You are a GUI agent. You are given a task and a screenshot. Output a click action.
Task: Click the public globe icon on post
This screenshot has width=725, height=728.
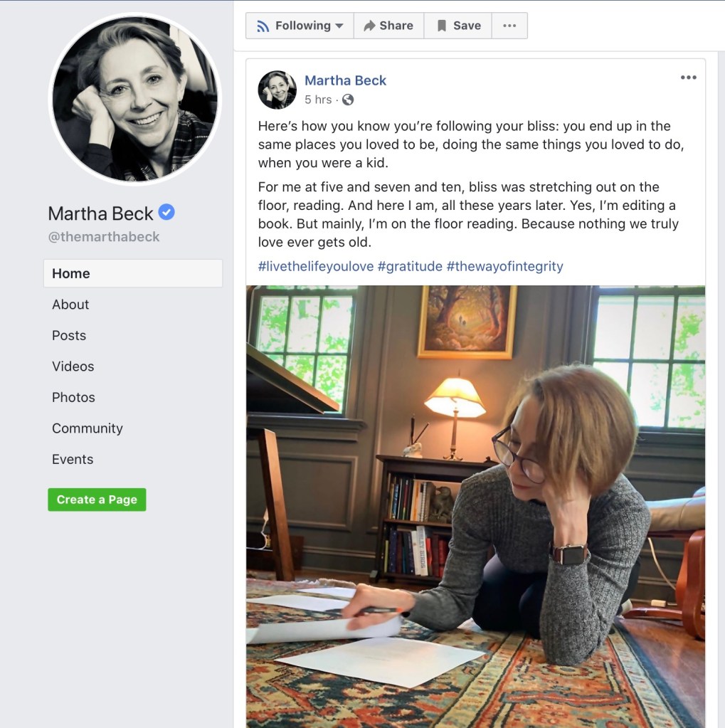(x=348, y=100)
